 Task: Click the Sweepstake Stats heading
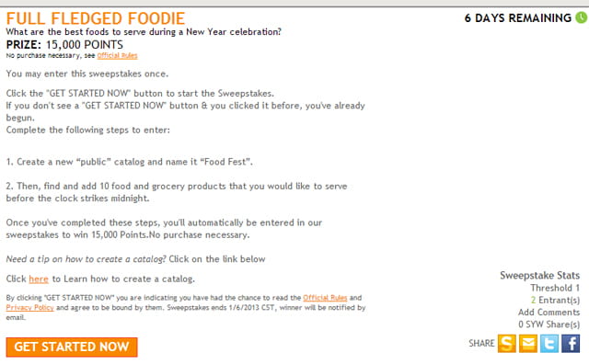click(x=540, y=276)
